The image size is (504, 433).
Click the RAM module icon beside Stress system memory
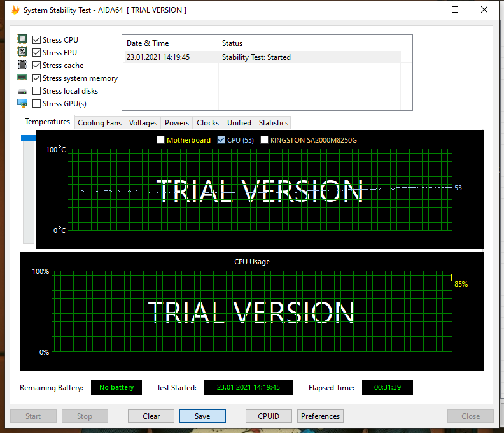pyautogui.click(x=22, y=77)
